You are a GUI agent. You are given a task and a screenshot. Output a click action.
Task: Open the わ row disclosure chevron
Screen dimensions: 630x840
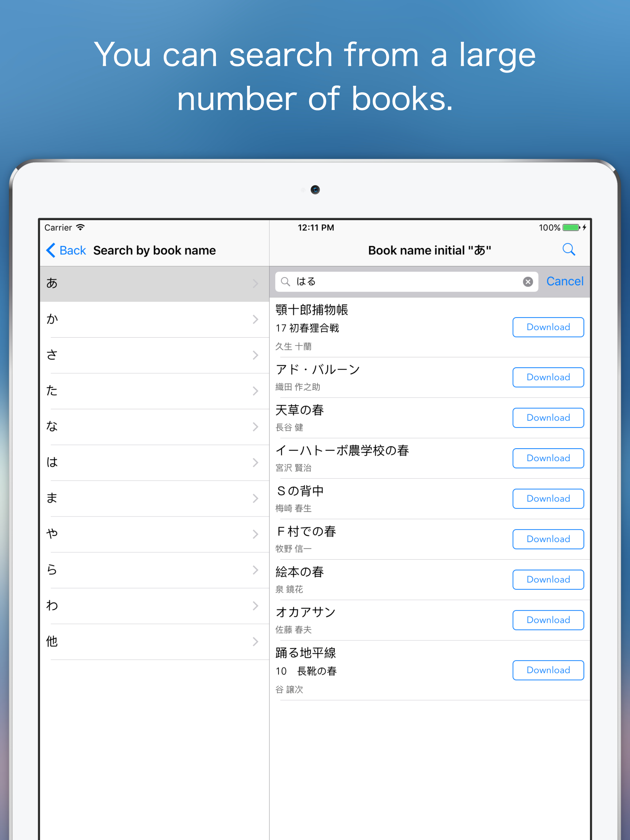pos(255,606)
